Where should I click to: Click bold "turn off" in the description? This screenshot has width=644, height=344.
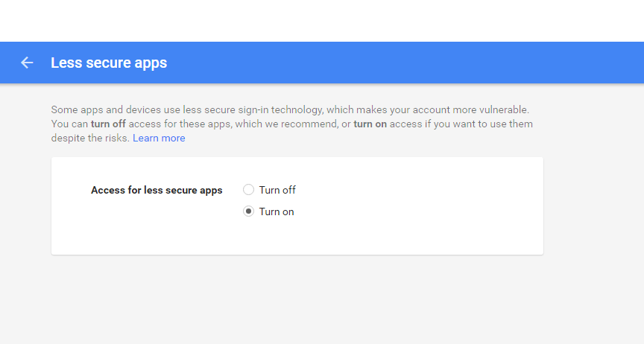(x=108, y=124)
